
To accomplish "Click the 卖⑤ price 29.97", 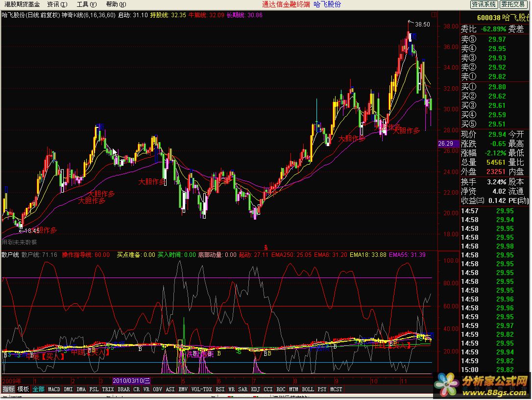I will pos(497,39).
